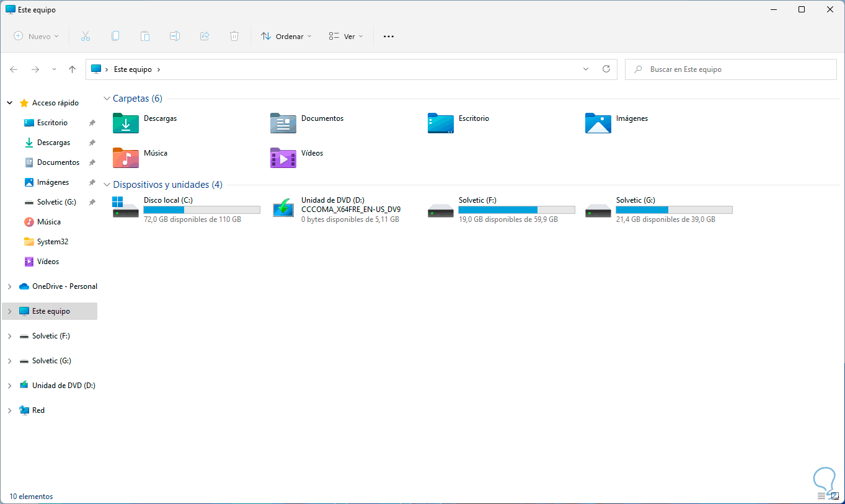845x504 pixels.
Task: Click the Disco local (C:) capacity bar
Action: coord(202,210)
